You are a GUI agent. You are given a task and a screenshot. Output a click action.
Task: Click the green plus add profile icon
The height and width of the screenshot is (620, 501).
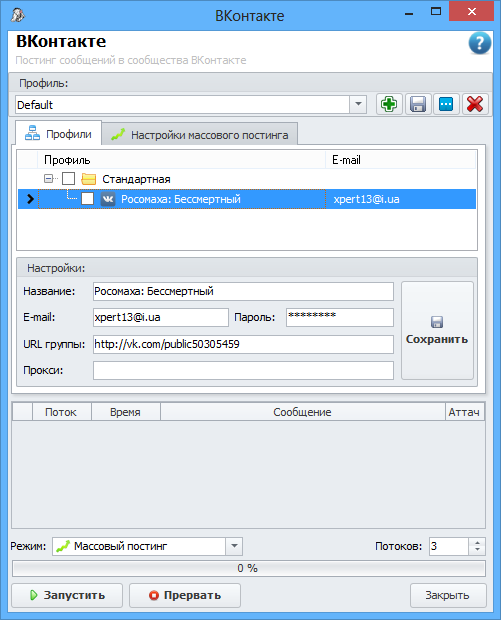pyautogui.click(x=389, y=104)
